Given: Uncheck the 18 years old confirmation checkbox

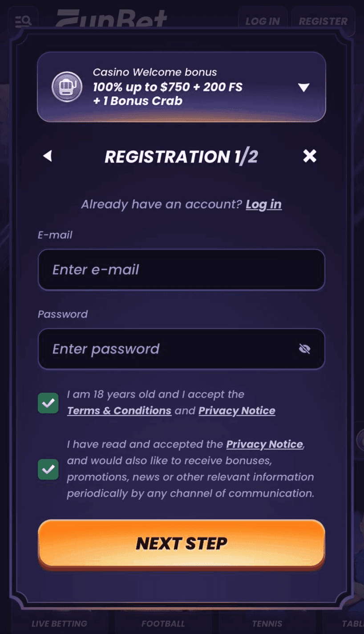Looking at the screenshot, I should [48, 402].
